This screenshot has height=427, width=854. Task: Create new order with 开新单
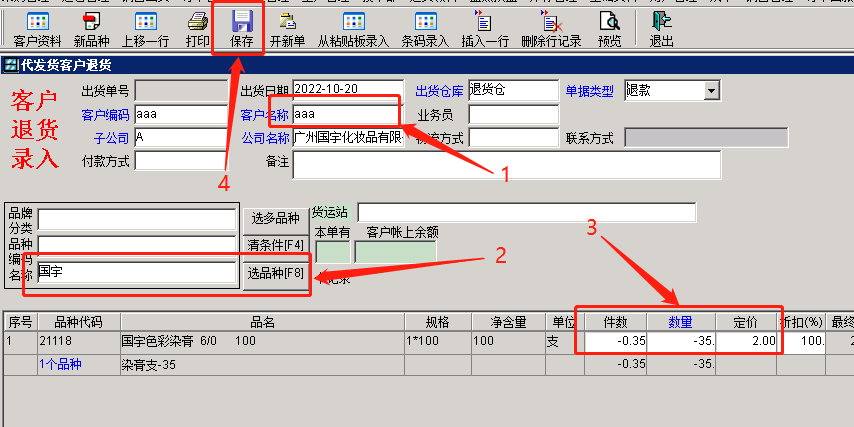click(x=287, y=28)
